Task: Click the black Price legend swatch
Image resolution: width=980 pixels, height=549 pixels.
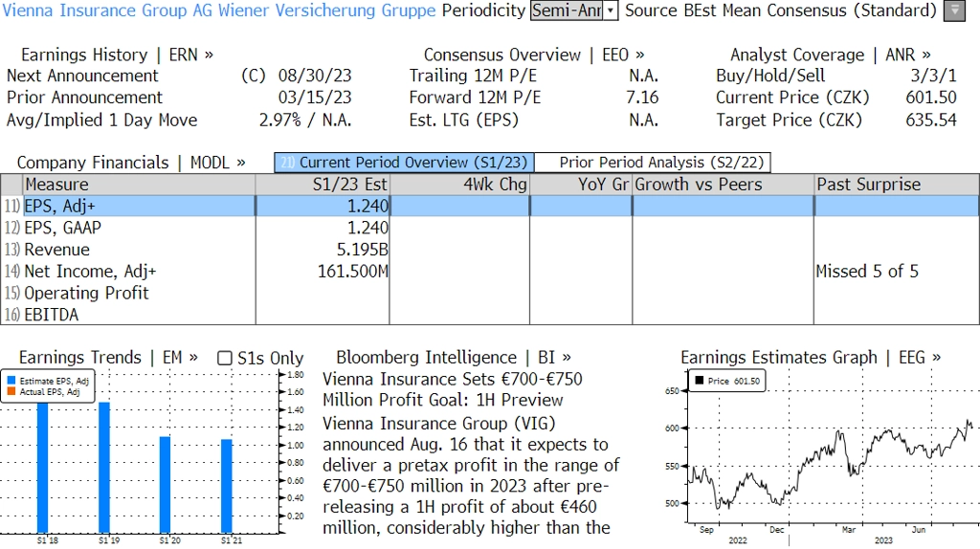Action: (700, 381)
